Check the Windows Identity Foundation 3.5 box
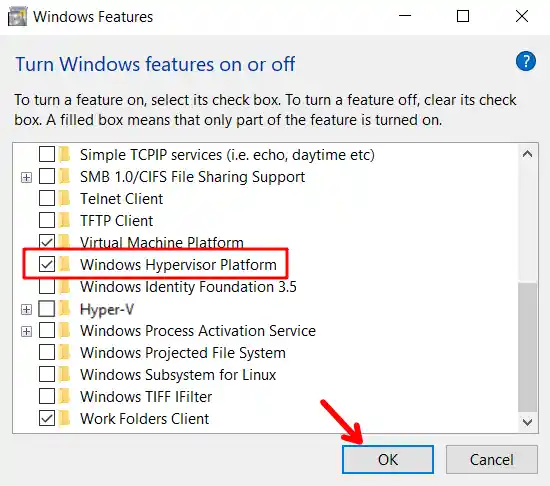Screen dimensions: 550x486 pyautogui.click(x=47, y=287)
